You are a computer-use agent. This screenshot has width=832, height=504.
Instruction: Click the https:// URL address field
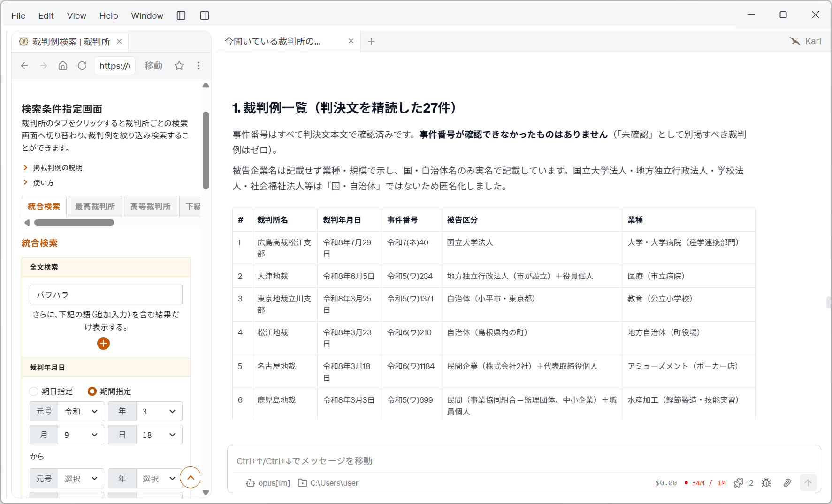click(x=115, y=66)
